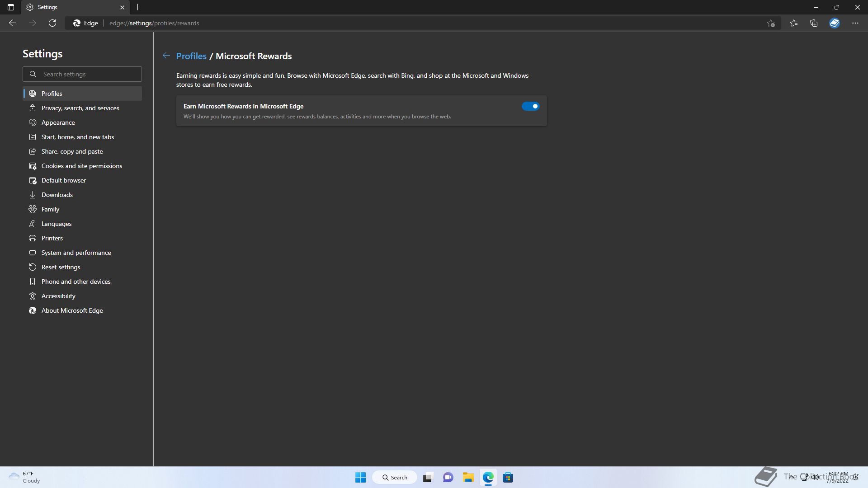Open Share, copy and paste settings
868x488 pixels.
click(82, 151)
